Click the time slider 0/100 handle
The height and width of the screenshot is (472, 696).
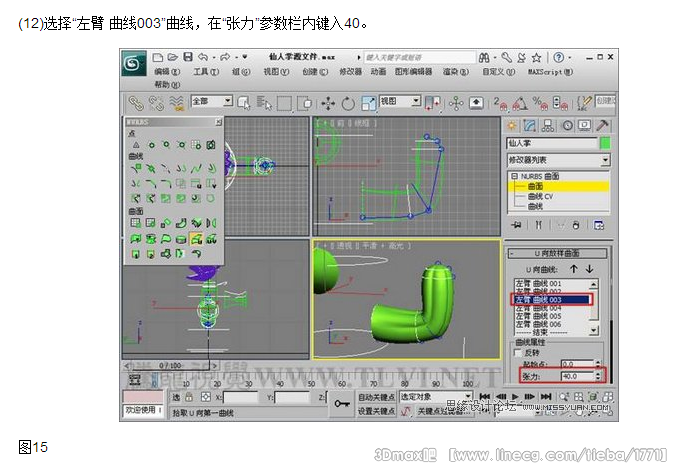tap(171, 366)
